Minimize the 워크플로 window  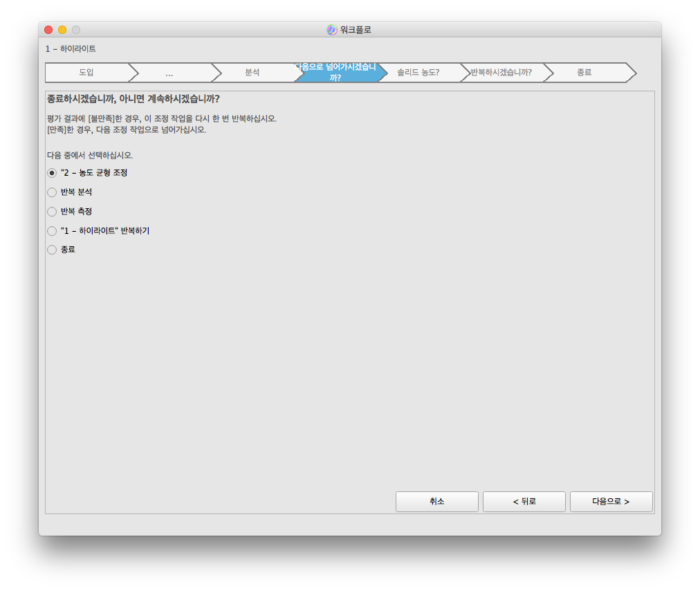62,30
